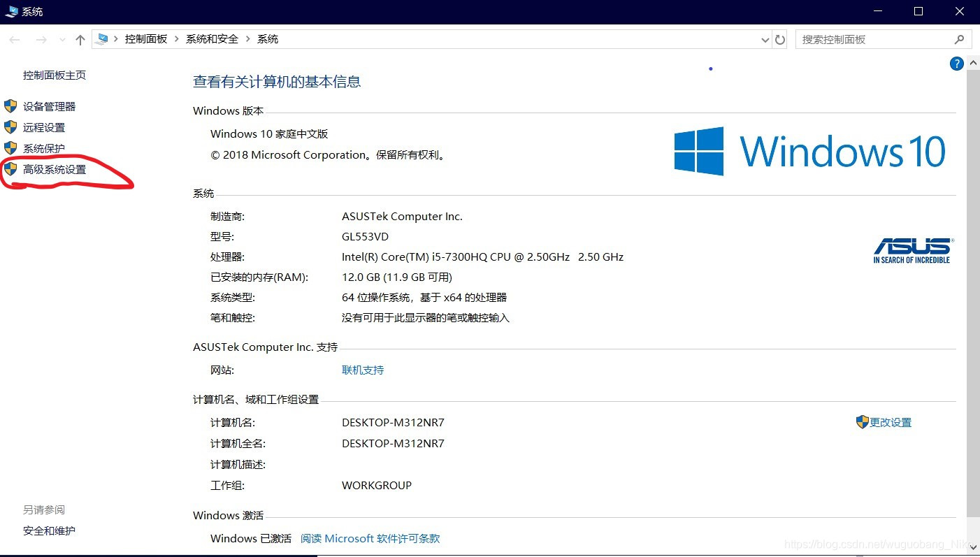Open recent locations dropdown arrow
This screenshot has height=557, width=980.
point(62,40)
